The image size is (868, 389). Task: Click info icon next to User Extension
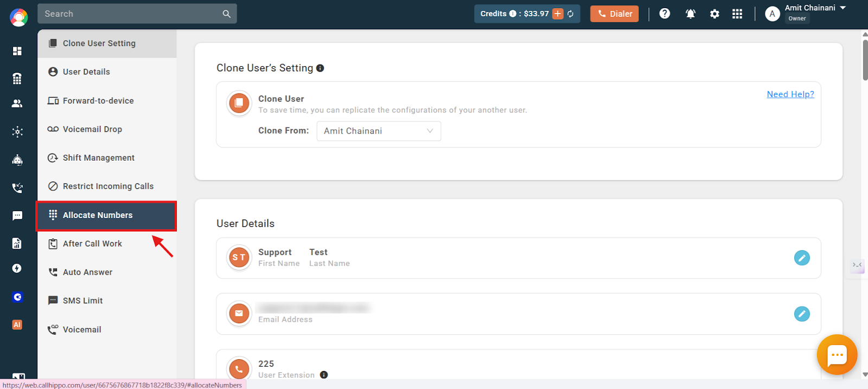pos(324,375)
